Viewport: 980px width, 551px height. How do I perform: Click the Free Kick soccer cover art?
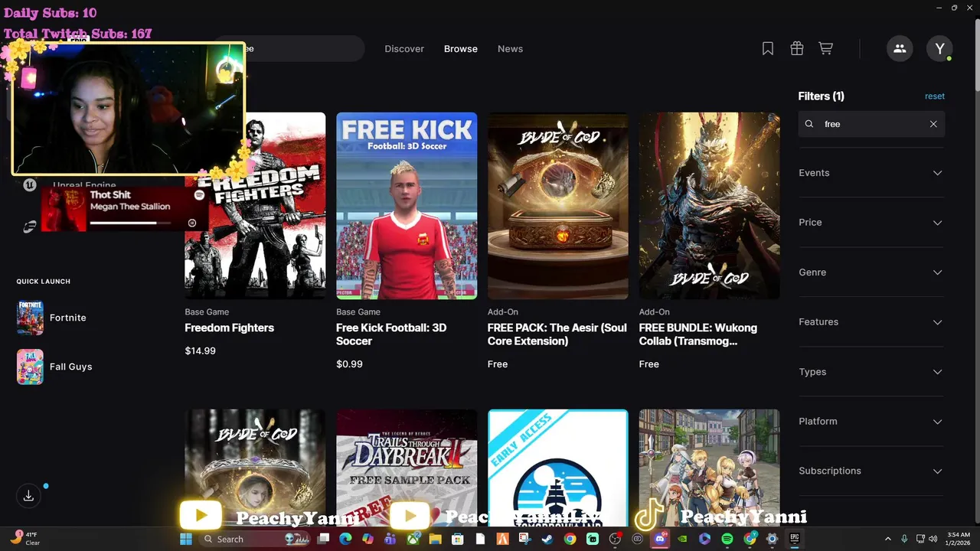point(407,206)
